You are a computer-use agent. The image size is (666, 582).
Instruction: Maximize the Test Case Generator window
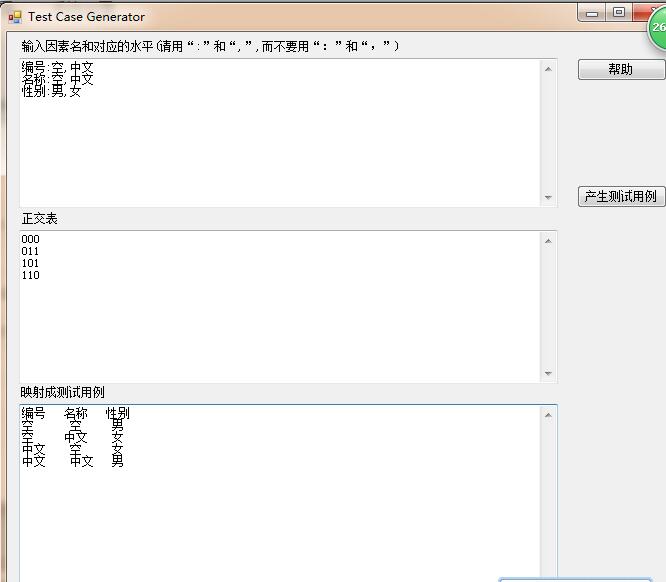[619, 13]
